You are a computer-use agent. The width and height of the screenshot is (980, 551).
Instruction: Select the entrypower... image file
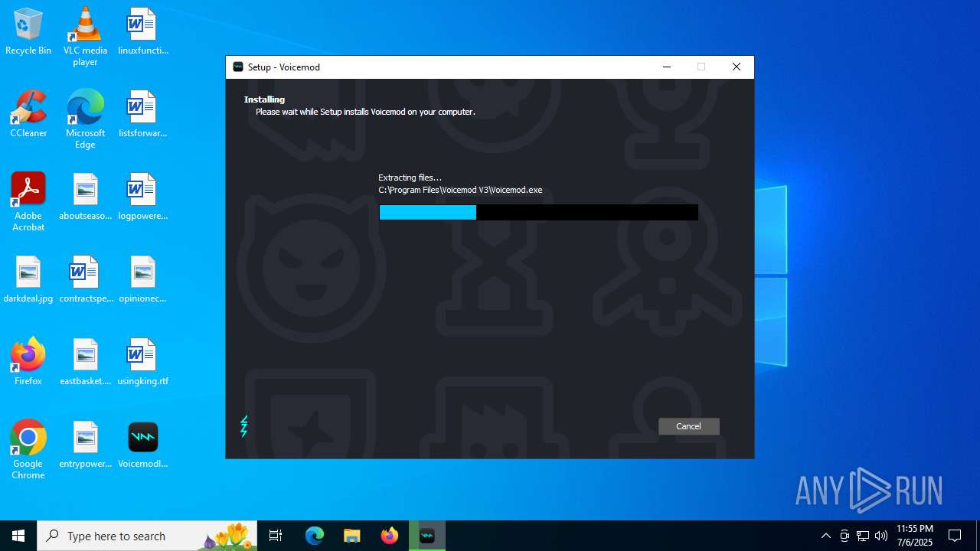click(85, 445)
